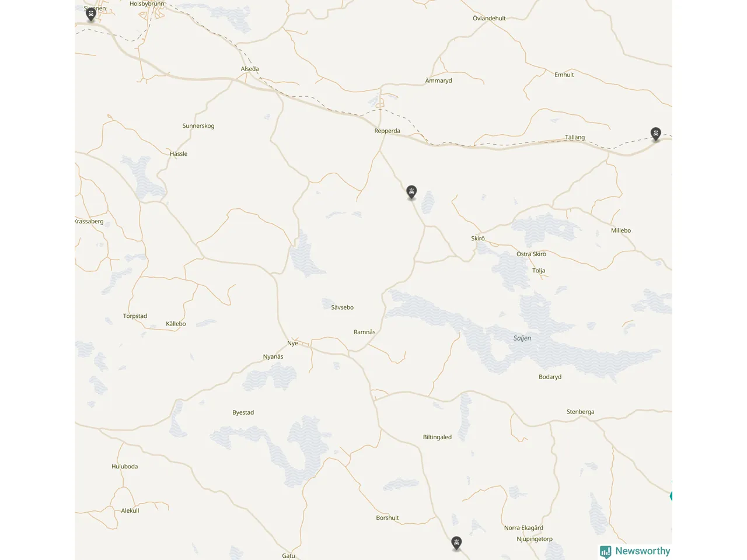Click the Millebo place label
The height and width of the screenshot is (560, 747).
[x=621, y=230]
